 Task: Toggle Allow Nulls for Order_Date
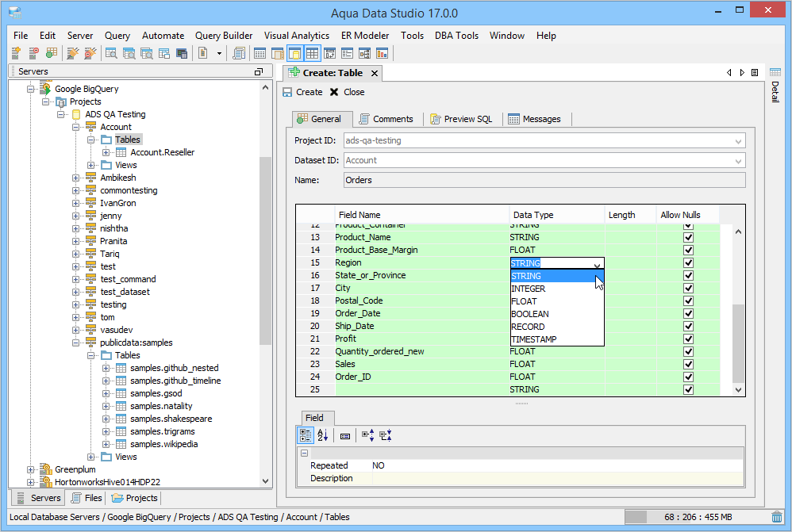click(x=688, y=313)
